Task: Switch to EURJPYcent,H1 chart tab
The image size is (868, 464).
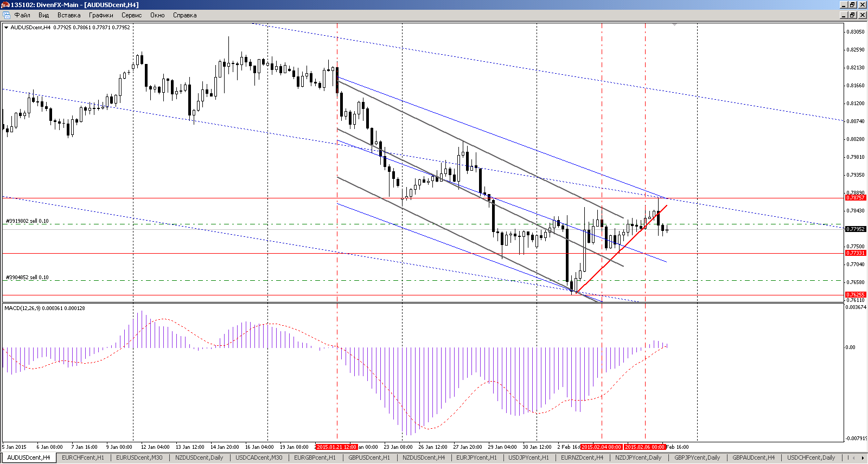Action: pyautogui.click(x=476, y=457)
